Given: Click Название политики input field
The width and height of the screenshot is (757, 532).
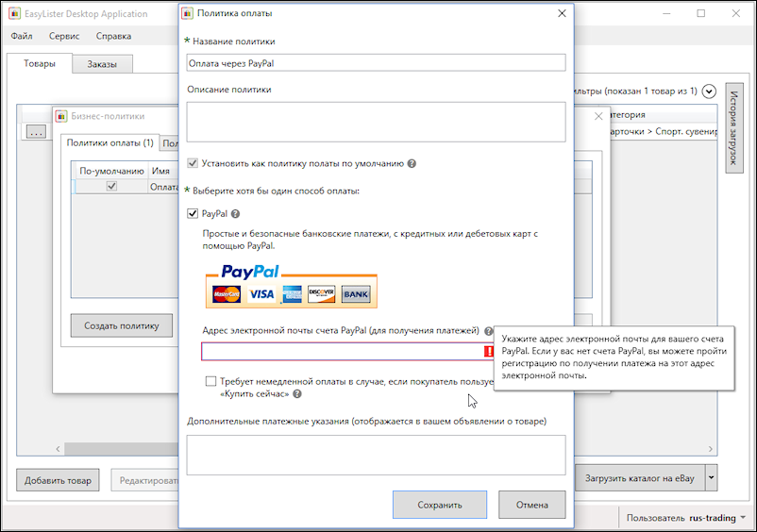Looking at the screenshot, I should tap(376, 62).
